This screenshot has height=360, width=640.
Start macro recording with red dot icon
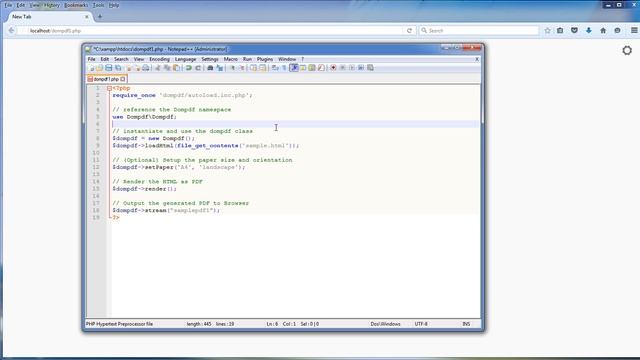[333, 68]
